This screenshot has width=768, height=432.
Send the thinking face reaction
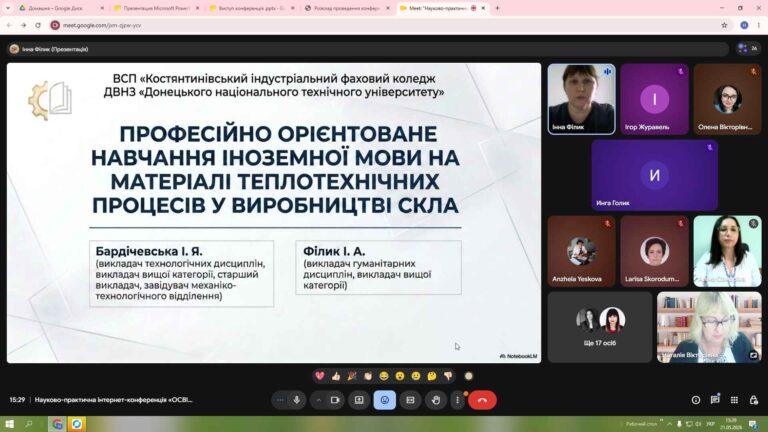point(432,376)
